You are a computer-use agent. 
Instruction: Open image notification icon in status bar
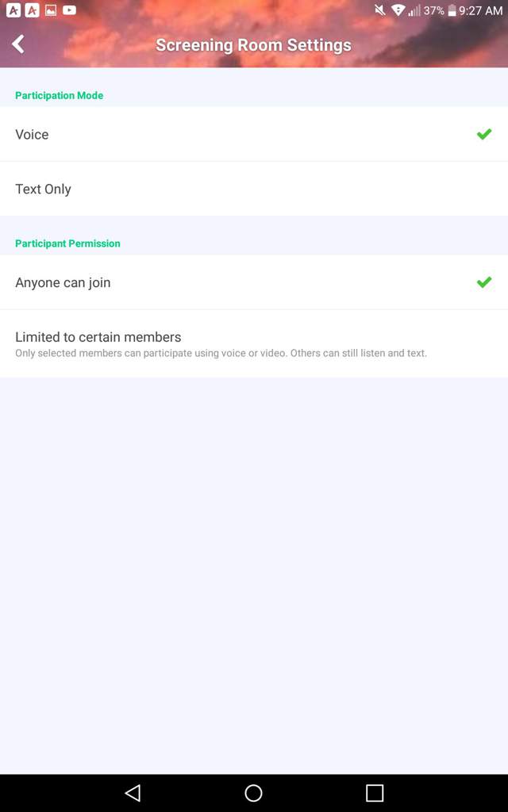click(x=51, y=10)
